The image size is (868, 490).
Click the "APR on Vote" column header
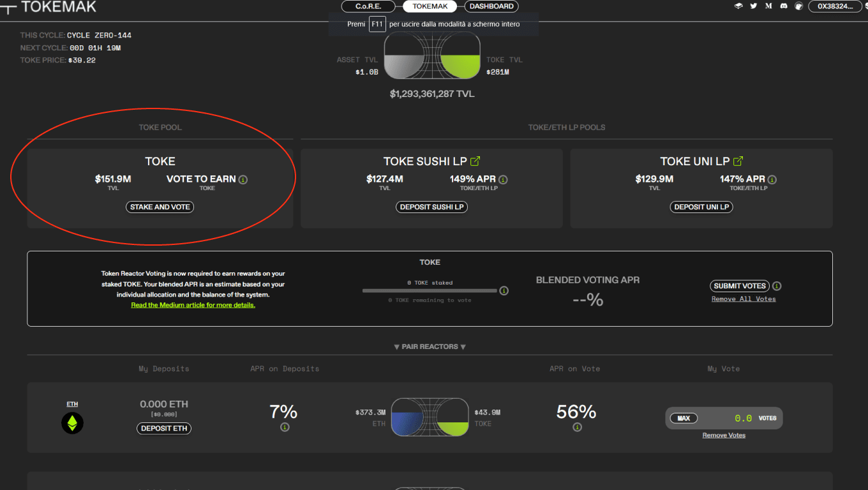pos(574,369)
